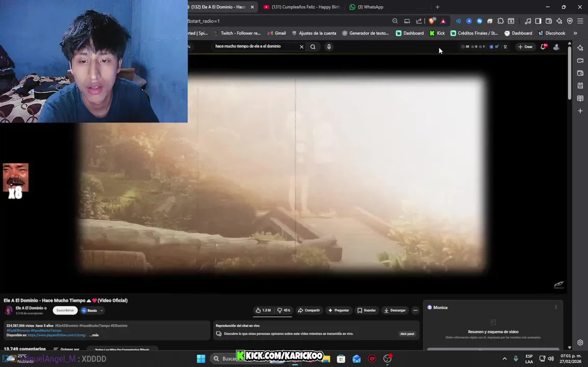Open the YouTube account avatar menu
588x367 pixels.
tap(556, 46)
